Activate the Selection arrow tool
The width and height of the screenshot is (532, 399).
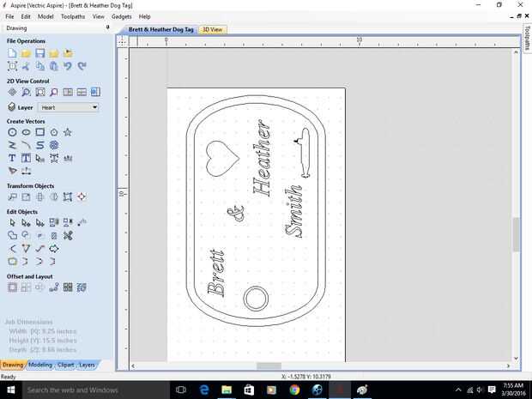tap(12, 222)
